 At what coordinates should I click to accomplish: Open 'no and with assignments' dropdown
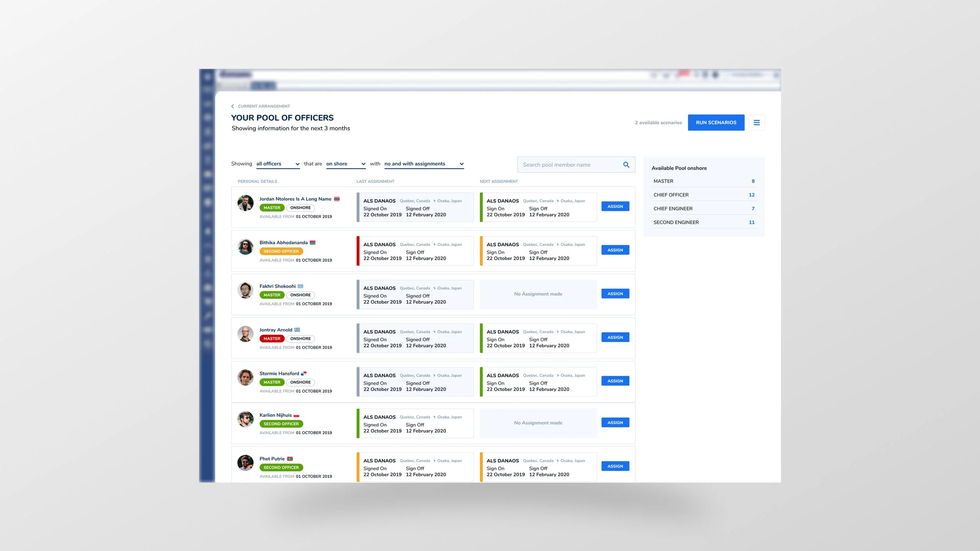click(x=424, y=164)
